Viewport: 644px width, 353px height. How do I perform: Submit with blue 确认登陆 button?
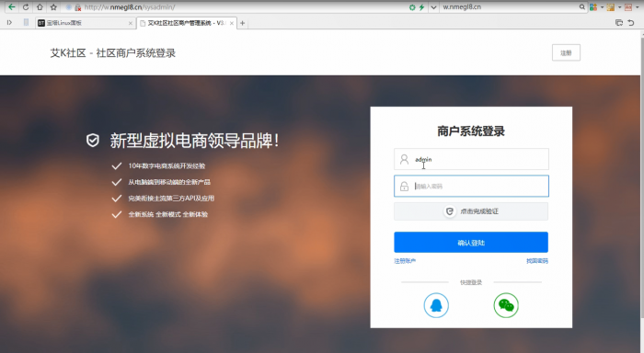(x=471, y=242)
